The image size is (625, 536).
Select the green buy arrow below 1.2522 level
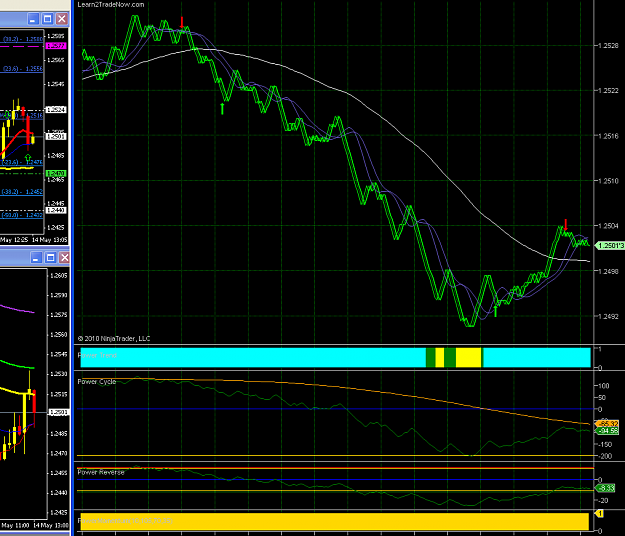[x=222, y=109]
